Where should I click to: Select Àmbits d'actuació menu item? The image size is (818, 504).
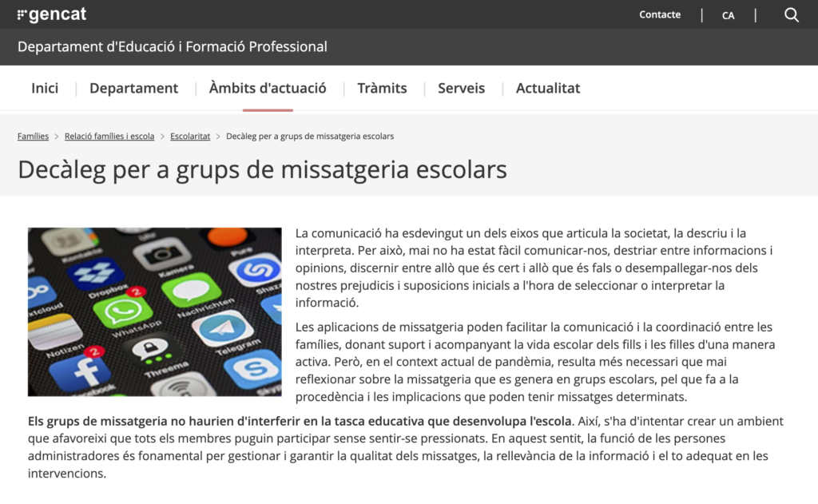[268, 89]
